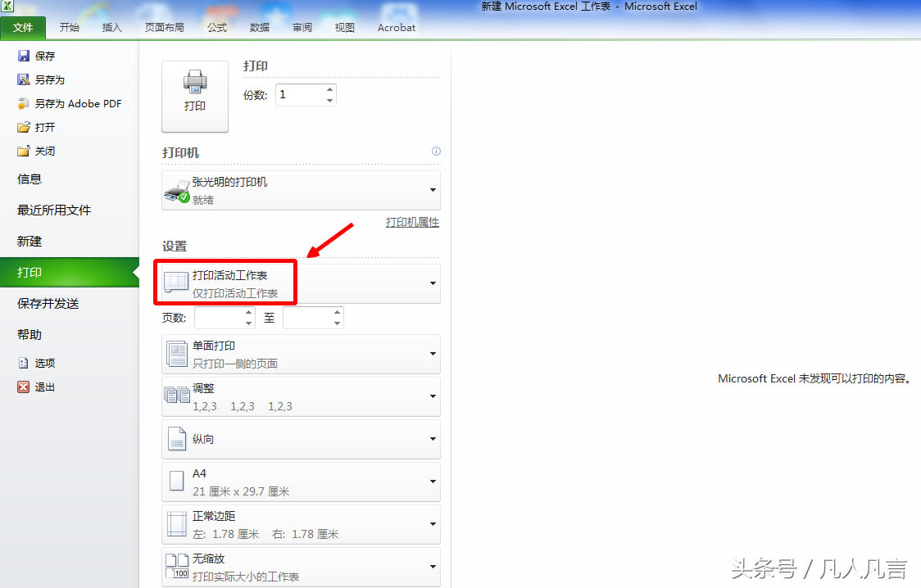
Task: Increase the start page number spinner
Action: point(249,312)
